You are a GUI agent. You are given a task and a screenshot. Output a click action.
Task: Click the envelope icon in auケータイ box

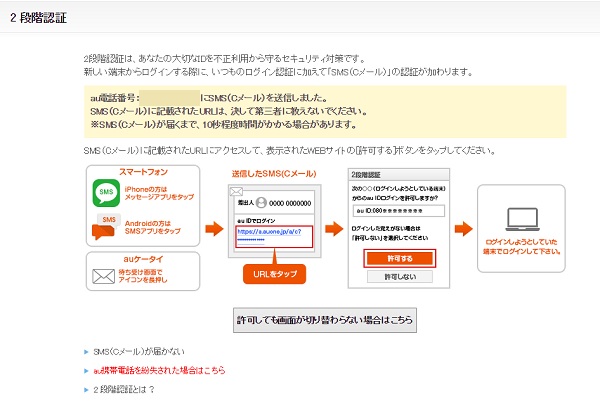pyautogui.click(x=103, y=276)
